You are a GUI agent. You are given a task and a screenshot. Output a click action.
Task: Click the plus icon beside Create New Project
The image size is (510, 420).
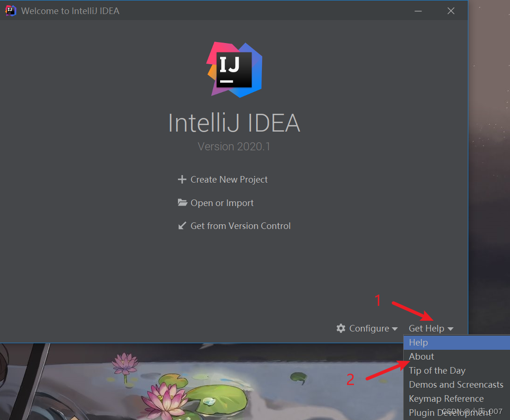click(x=182, y=179)
